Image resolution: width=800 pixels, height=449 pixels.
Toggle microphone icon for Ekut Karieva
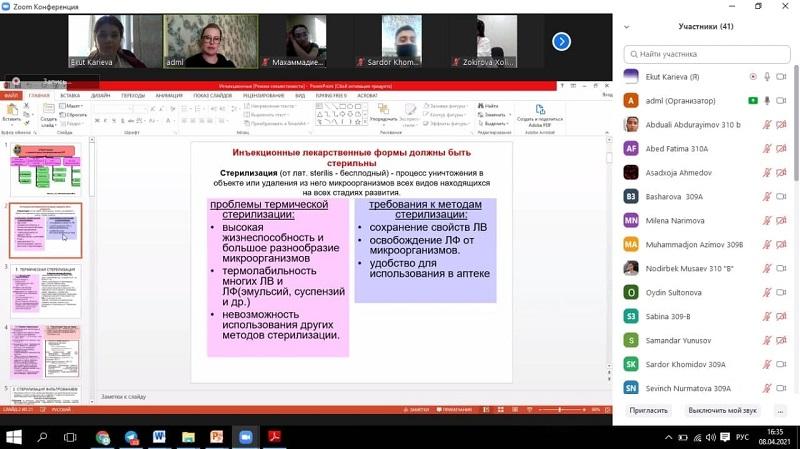pyautogui.click(x=767, y=76)
